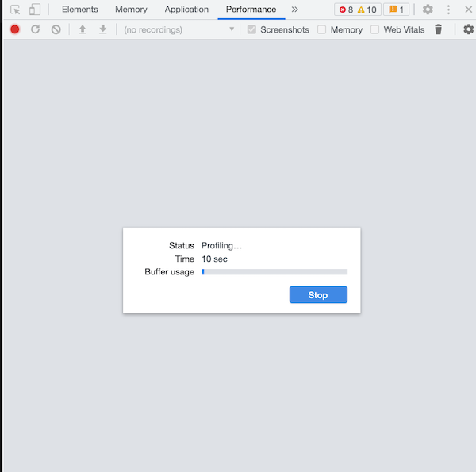Viewport: 476px width, 472px height.
Task: Open the recordings dropdown list
Action: point(232,29)
